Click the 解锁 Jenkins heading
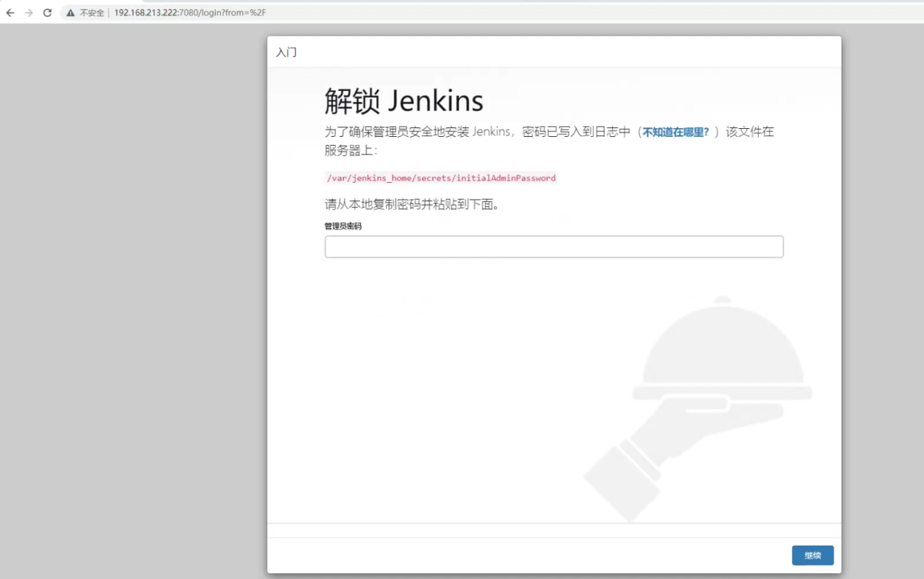 coord(404,101)
